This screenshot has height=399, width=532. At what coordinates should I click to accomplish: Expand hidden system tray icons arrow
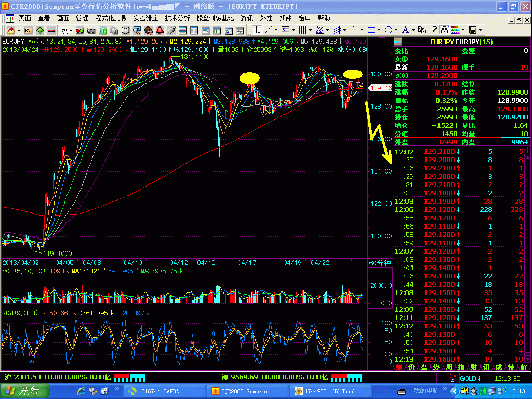coord(454,391)
